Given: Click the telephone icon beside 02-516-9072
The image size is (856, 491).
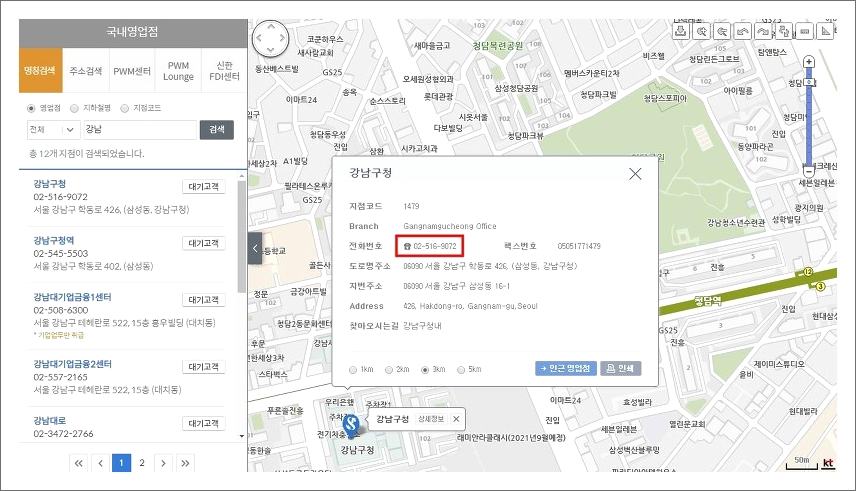Looking at the screenshot, I should click(407, 246).
